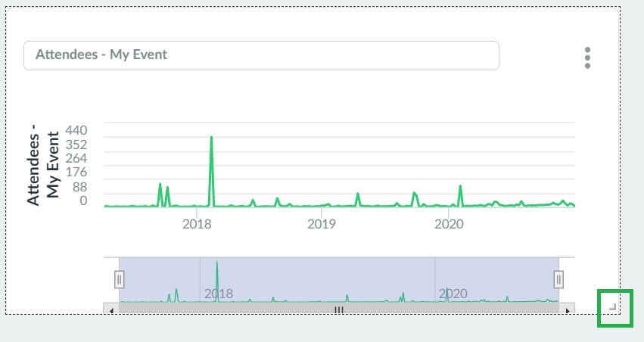Viewport: 644px width, 342px height.
Task: Click the 2018 x-axis label on chart
Action: (x=197, y=224)
